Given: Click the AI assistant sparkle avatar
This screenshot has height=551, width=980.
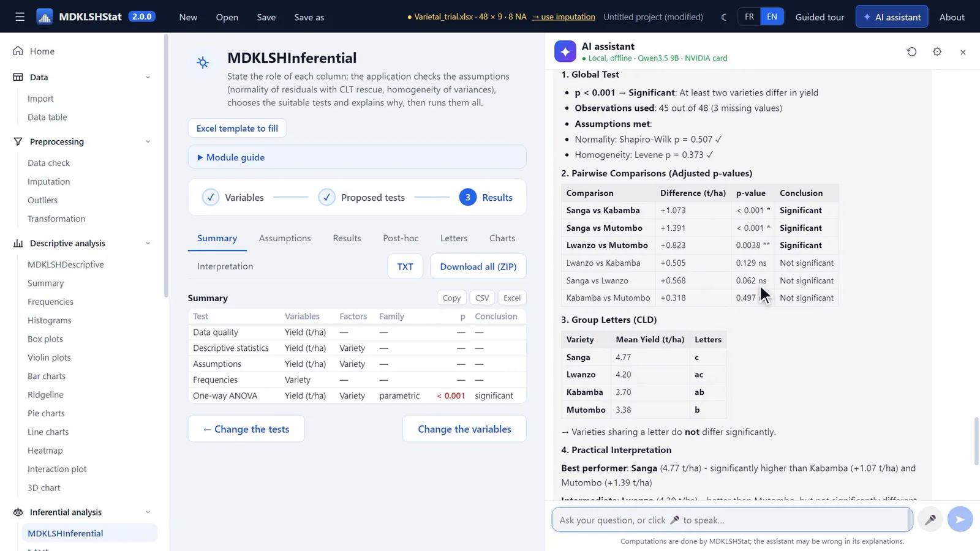Looking at the screenshot, I should pyautogui.click(x=565, y=51).
